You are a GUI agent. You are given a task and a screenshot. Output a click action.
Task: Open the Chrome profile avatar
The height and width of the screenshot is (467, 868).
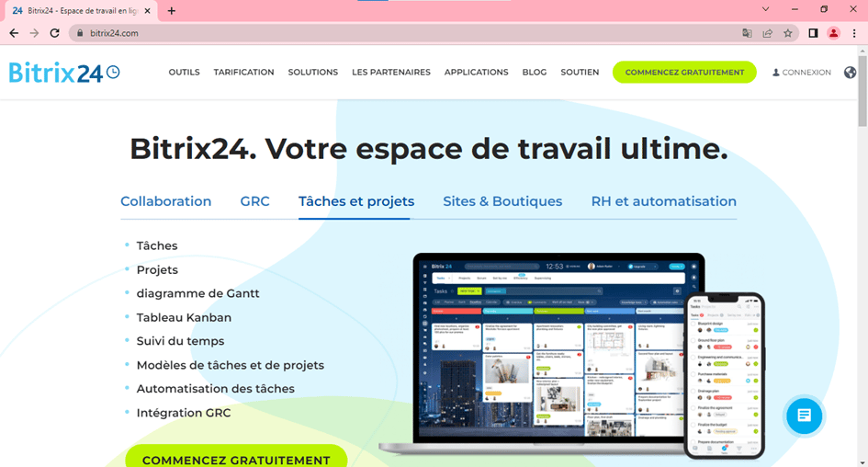(833, 33)
